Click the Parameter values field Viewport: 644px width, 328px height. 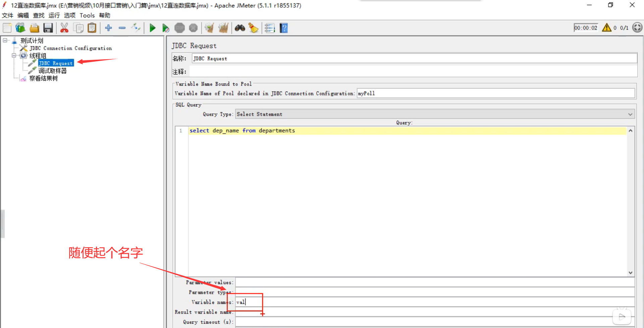435,282
